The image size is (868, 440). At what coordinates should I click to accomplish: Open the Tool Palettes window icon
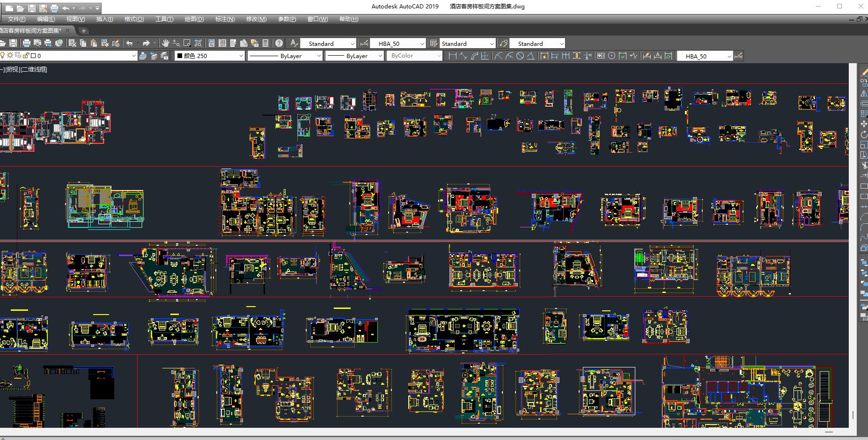[x=233, y=43]
